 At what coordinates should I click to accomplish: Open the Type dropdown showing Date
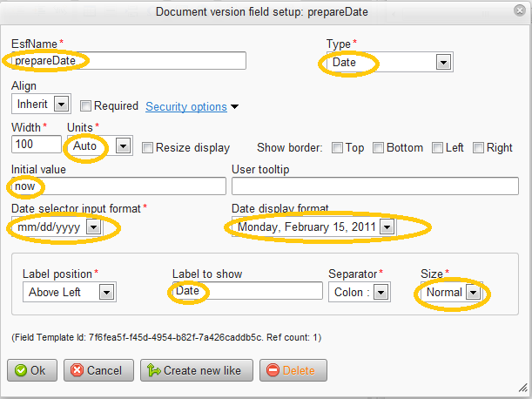point(390,62)
